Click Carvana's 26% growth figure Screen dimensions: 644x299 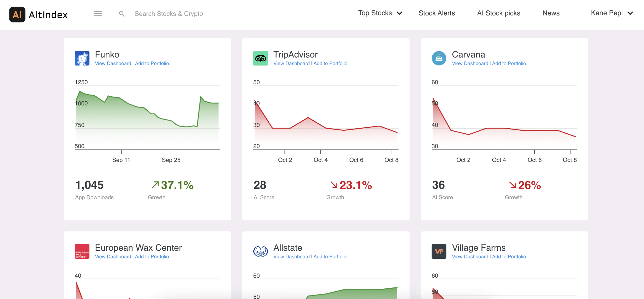(x=529, y=185)
